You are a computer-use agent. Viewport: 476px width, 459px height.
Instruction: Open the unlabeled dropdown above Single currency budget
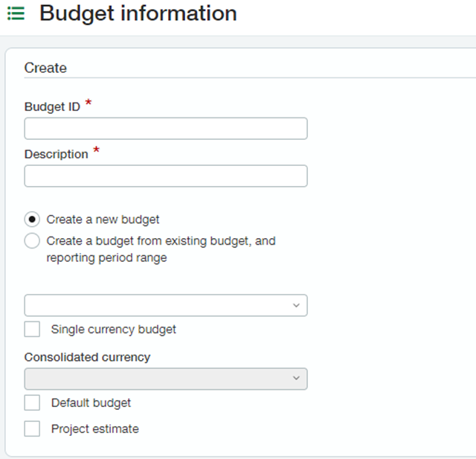coord(166,306)
